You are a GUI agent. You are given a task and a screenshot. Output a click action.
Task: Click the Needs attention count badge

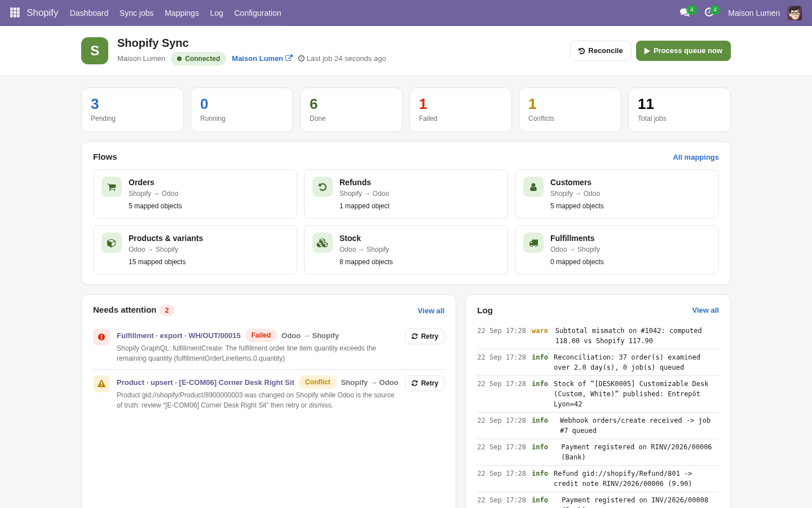(x=167, y=310)
